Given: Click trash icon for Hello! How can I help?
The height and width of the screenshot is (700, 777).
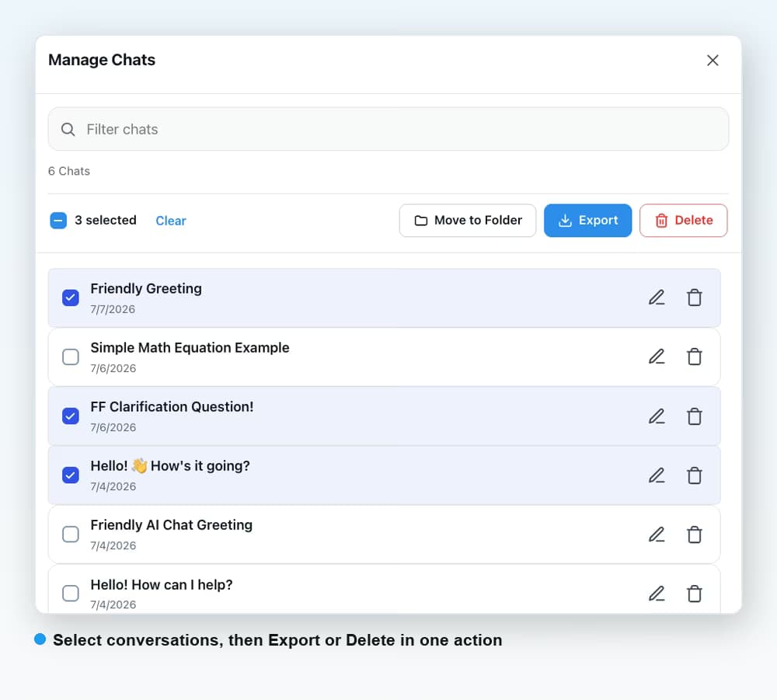Looking at the screenshot, I should pos(694,594).
